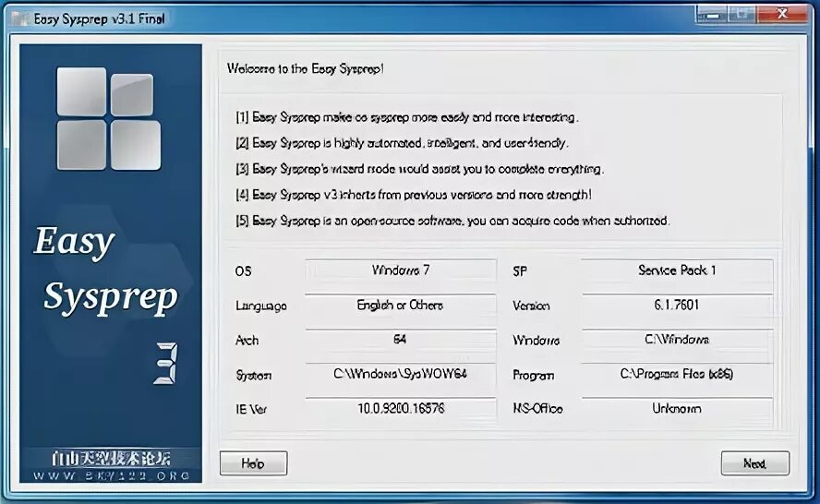Close the Easy Sysprep window
820x504 pixels.
click(782, 14)
